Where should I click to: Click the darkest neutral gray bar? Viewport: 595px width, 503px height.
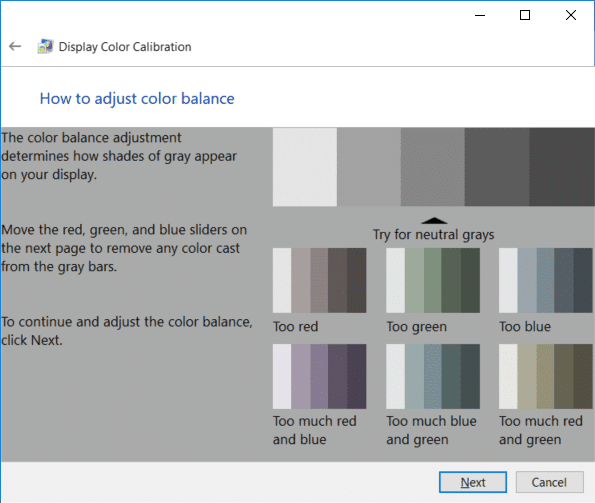[562, 167]
